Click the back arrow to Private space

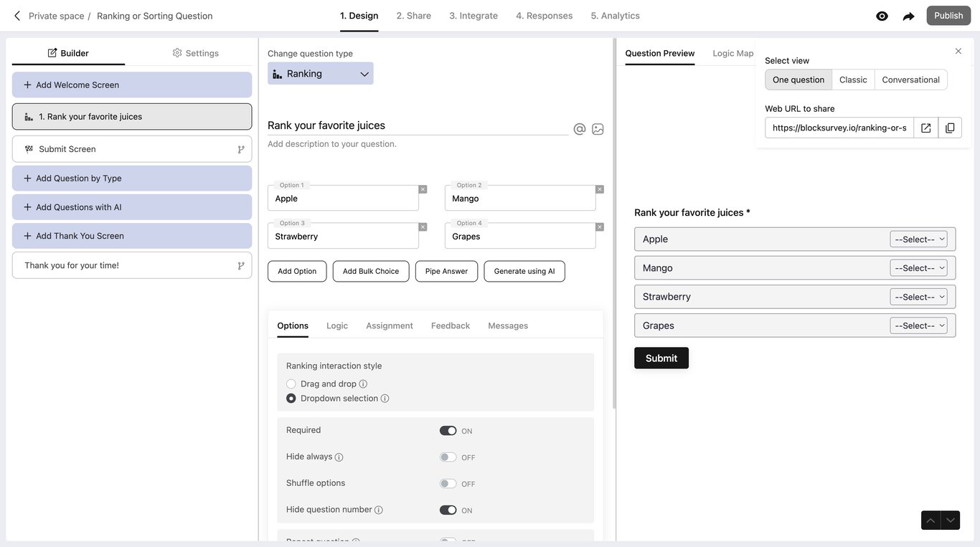(x=17, y=16)
